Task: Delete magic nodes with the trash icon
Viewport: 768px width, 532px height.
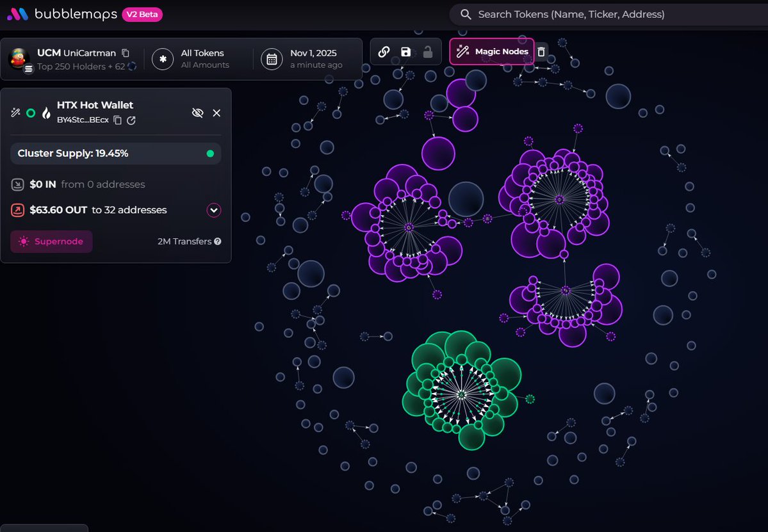Action: (x=541, y=52)
